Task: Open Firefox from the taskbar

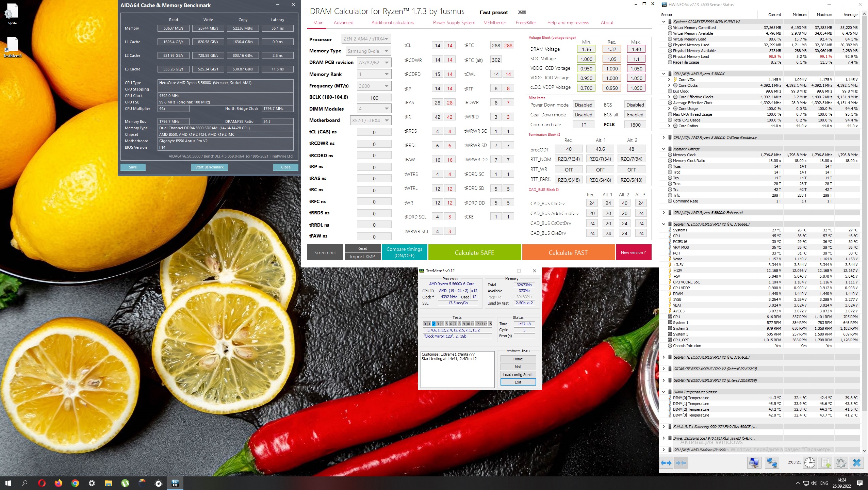Action: click(58, 483)
